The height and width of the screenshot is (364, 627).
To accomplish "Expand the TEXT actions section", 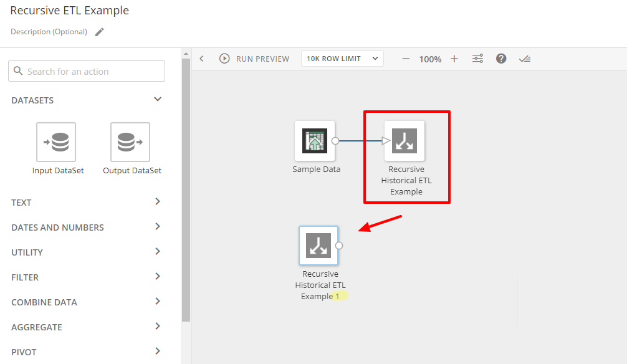I will (86, 202).
